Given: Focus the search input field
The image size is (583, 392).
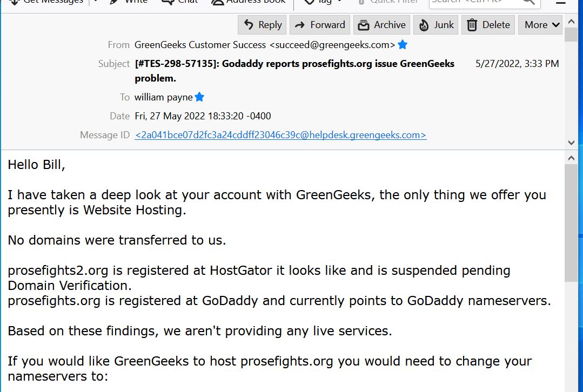Looking at the screenshot, I should [476, 2].
